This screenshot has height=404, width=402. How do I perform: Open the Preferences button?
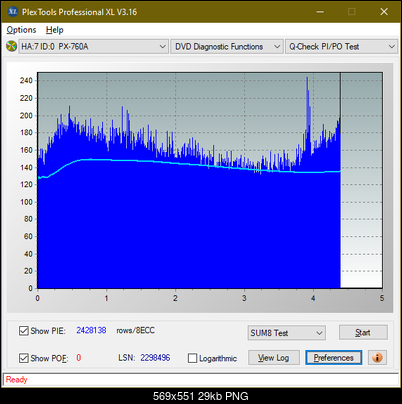(334, 358)
